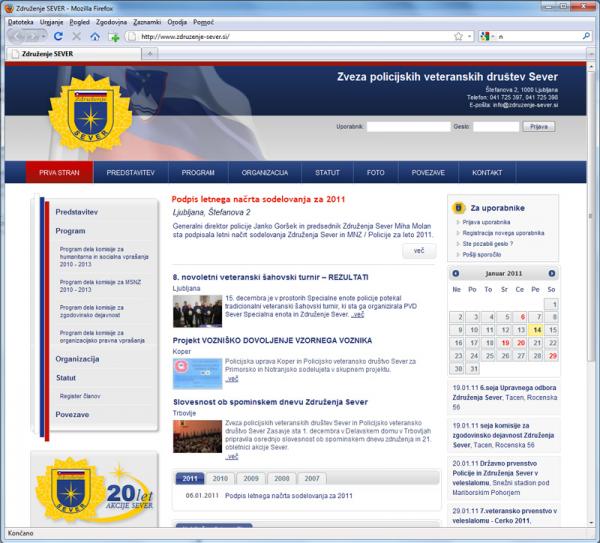Go to next month in calendar
Screen dimensions: 600x543
pos(551,273)
